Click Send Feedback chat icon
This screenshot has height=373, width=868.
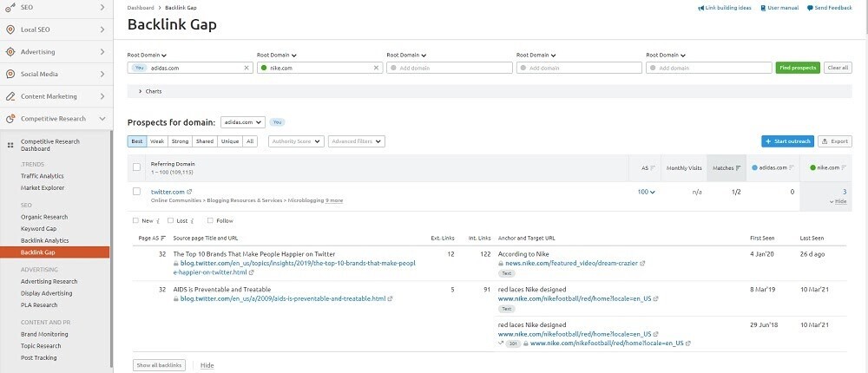[810, 9]
